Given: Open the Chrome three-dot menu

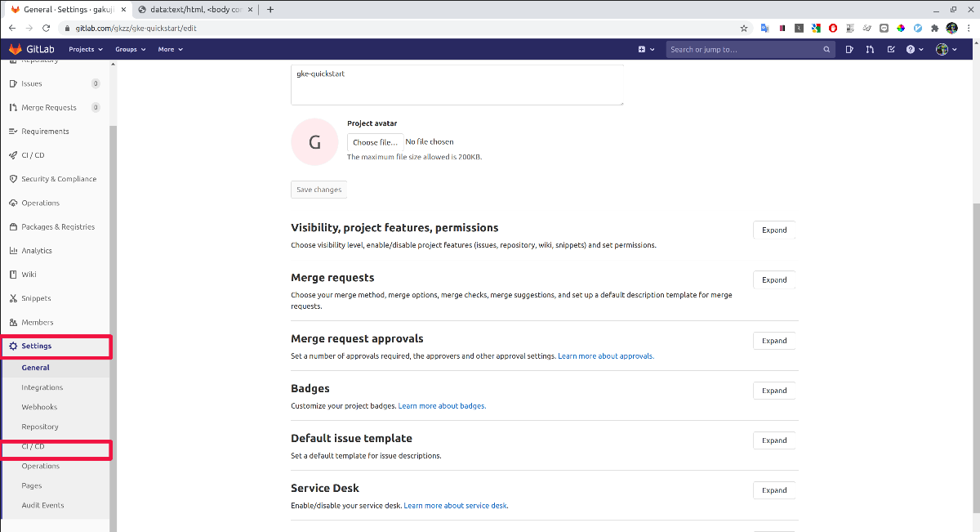Looking at the screenshot, I should coord(969,28).
